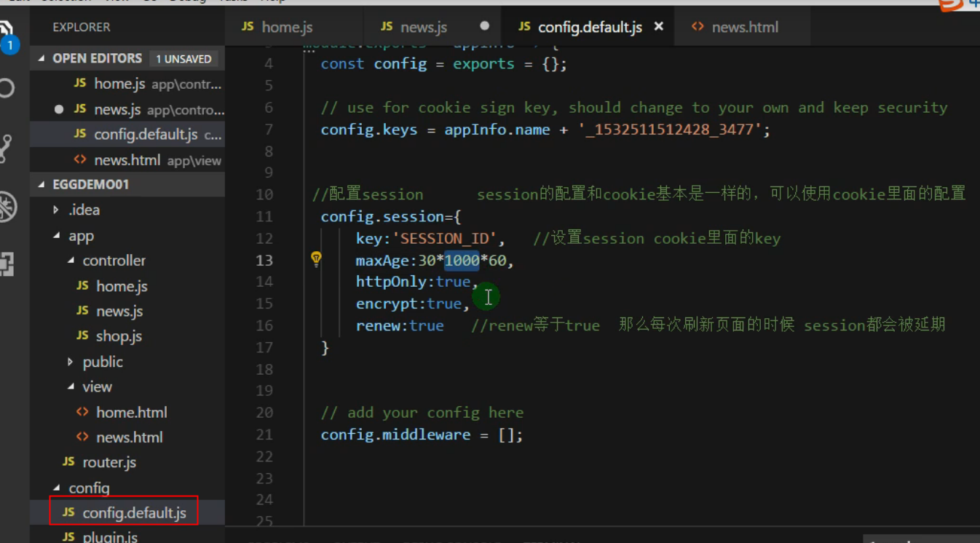Collapse the app folder
The height and width of the screenshot is (543, 980).
pos(81,236)
